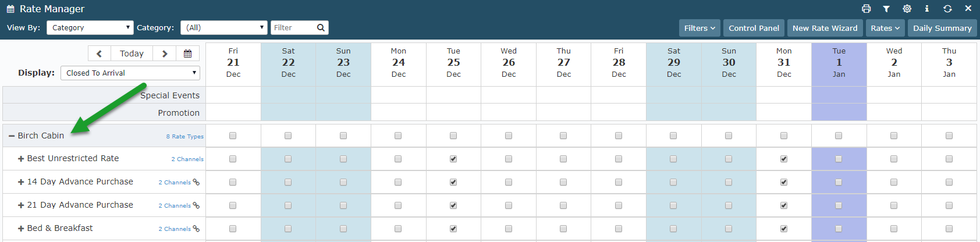Collapse the Birch Cabin category
Viewport: 980px width, 242px height.
(12, 136)
